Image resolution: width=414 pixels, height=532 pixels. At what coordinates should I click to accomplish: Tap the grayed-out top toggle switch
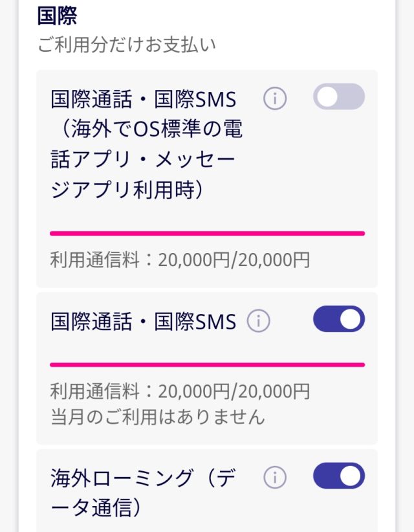(340, 96)
